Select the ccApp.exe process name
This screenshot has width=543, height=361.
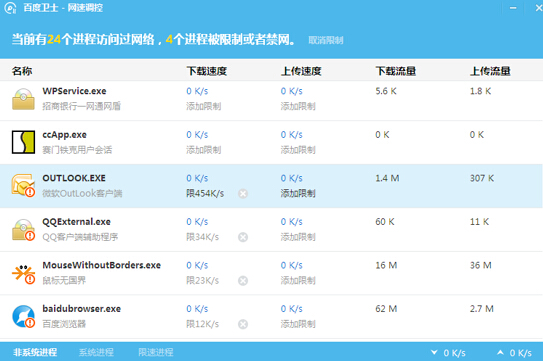click(64, 135)
